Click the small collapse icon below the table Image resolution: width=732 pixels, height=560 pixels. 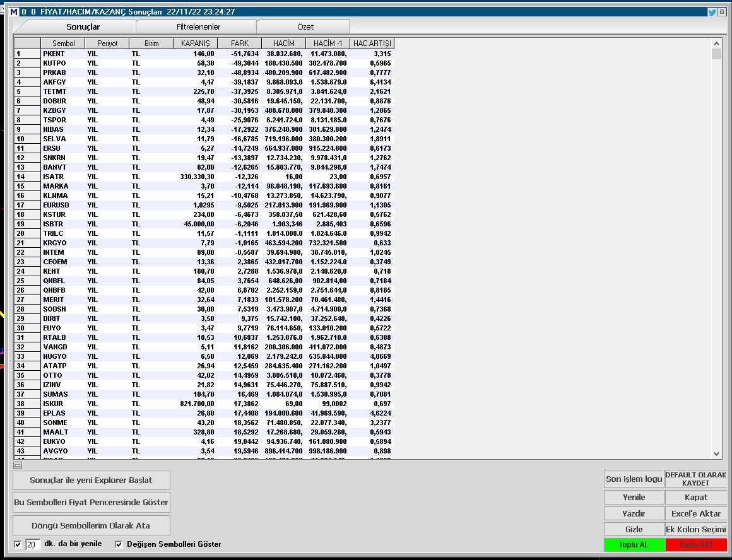point(18,465)
